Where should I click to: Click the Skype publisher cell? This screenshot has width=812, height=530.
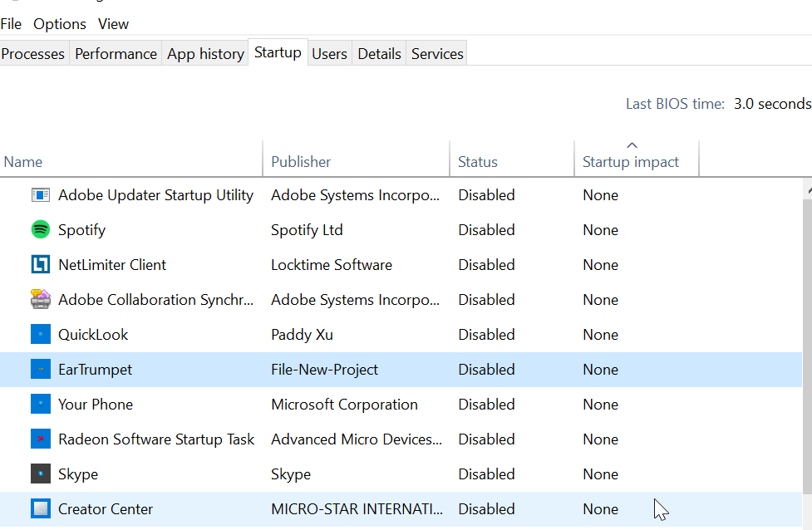coord(291,474)
